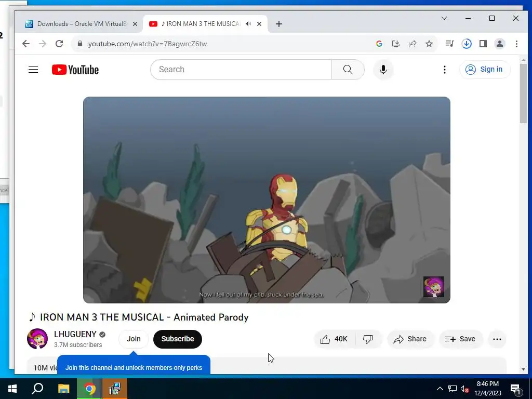Click the scrollbar up arrow
The height and width of the screenshot is (399, 532).
(523, 60)
